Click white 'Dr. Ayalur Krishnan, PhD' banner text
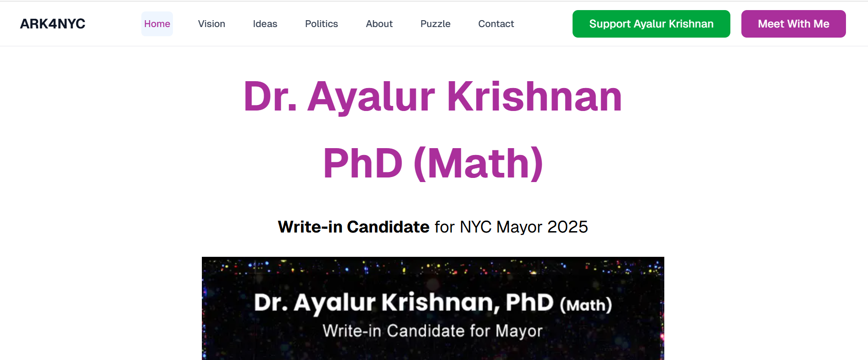 [x=404, y=303]
